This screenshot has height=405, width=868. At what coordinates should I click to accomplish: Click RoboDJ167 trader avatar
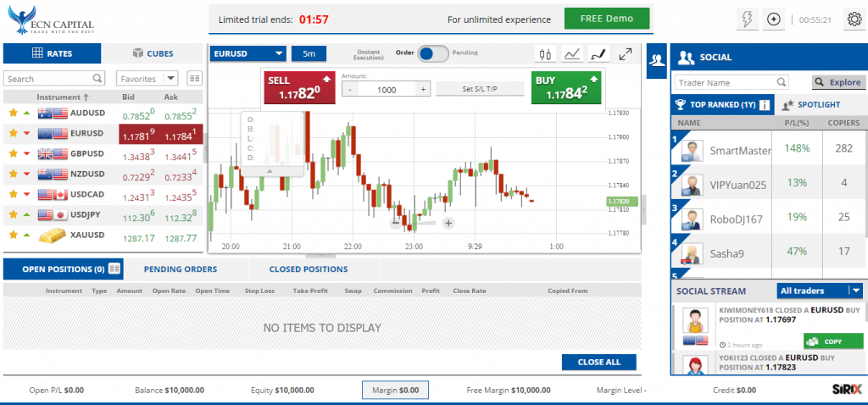[692, 219]
